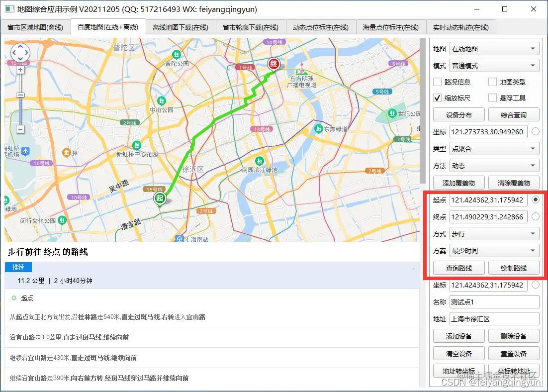Click the 查询路线 button
The height and width of the screenshot is (392, 548).
point(459,268)
